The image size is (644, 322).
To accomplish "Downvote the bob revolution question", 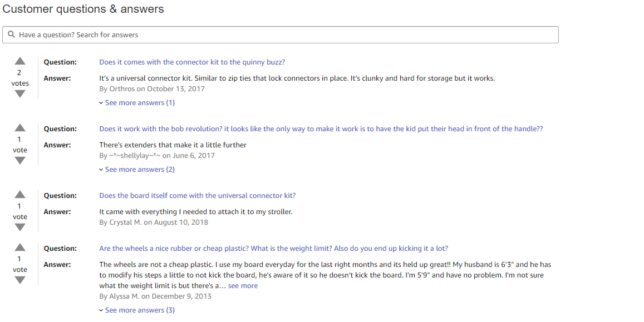I will click(x=19, y=161).
